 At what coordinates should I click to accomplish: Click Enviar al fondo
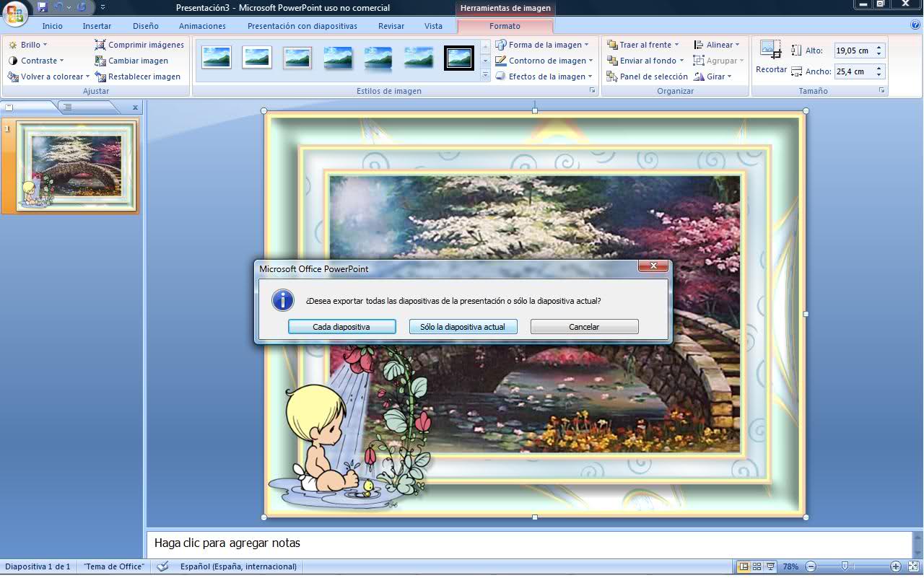(x=645, y=61)
